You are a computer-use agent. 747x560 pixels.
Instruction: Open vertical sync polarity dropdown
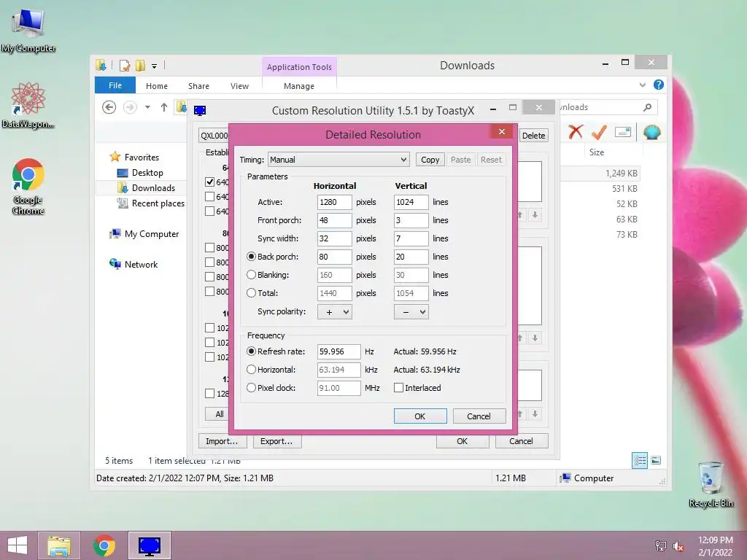tap(411, 312)
